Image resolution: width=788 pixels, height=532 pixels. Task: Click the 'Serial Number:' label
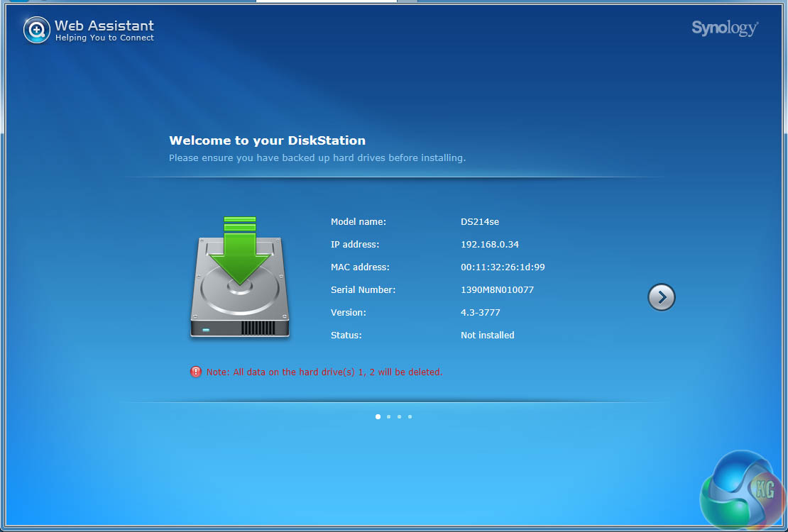pyautogui.click(x=363, y=289)
